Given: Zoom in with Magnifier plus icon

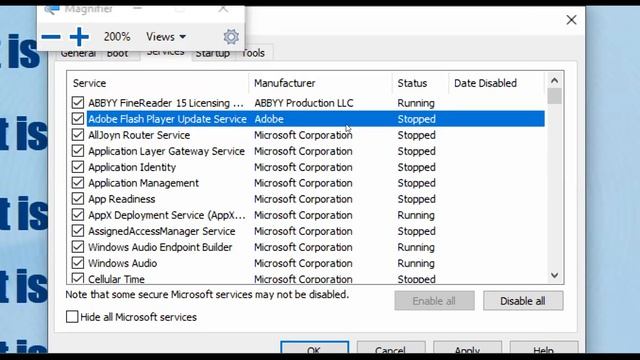Looking at the screenshot, I should pos(79,37).
